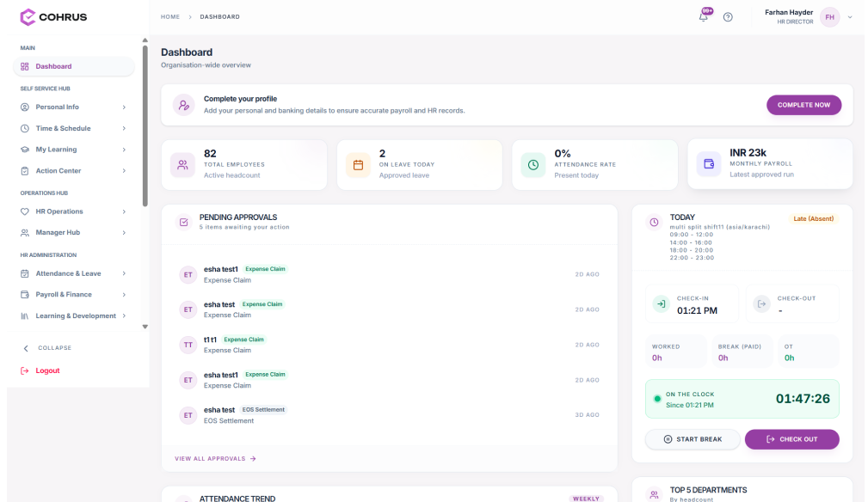Click the FH user avatar
This screenshot has height=502, width=868.
point(829,17)
